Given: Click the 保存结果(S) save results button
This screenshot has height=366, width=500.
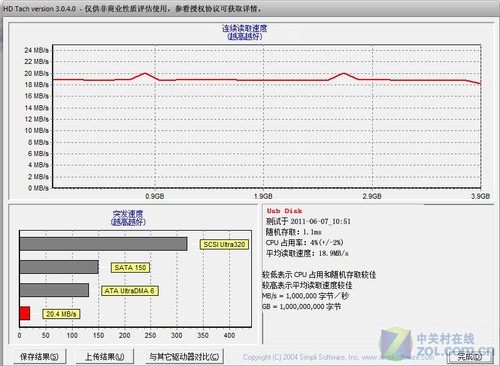Looking at the screenshot, I should pos(40,356).
